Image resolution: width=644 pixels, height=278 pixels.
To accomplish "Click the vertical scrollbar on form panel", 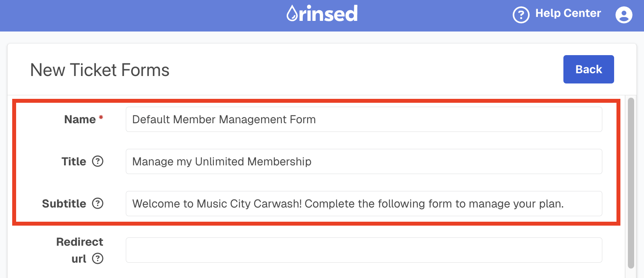I will pyautogui.click(x=631, y=183).
